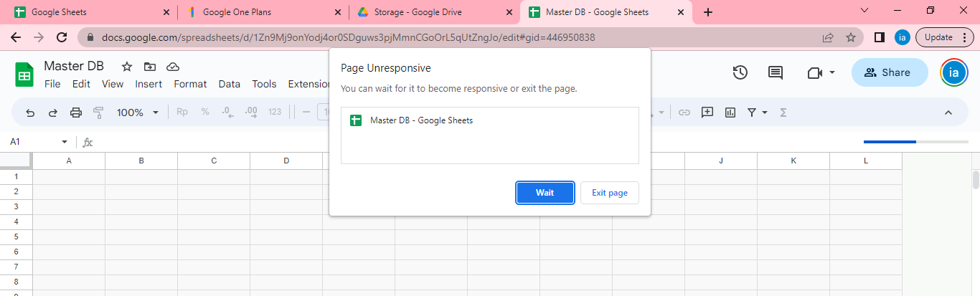
Task: Click the Move to folder icon
Action: tap(149, 67)
